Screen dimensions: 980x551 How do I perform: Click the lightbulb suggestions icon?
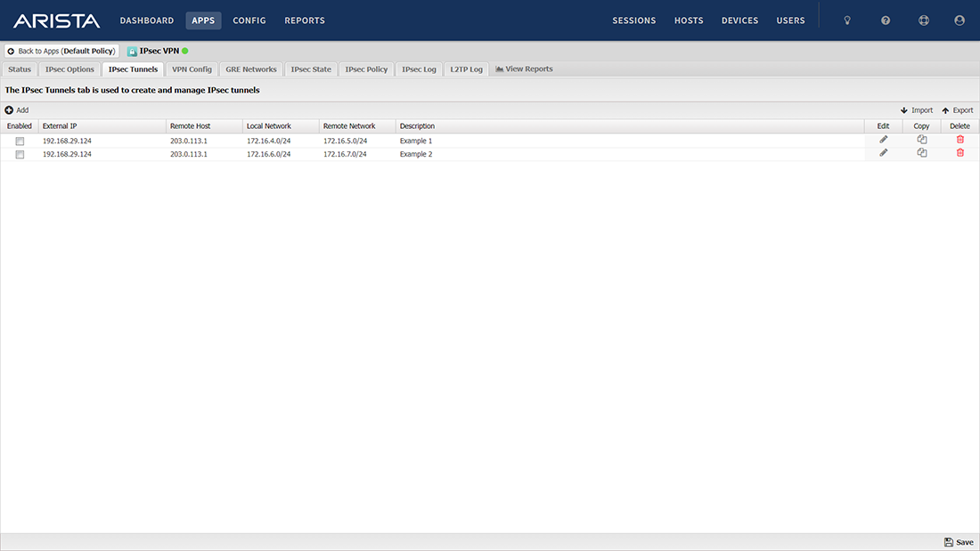(847, 20)
